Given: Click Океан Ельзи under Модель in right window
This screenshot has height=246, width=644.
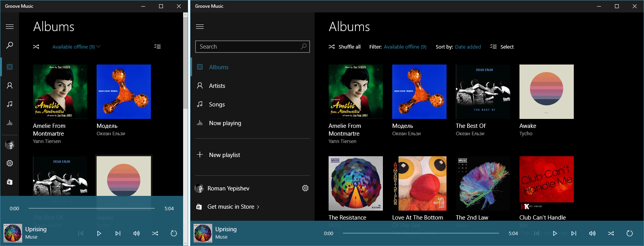Looking at the screenshot, I should pyautogui.click(x=406, y=134).
